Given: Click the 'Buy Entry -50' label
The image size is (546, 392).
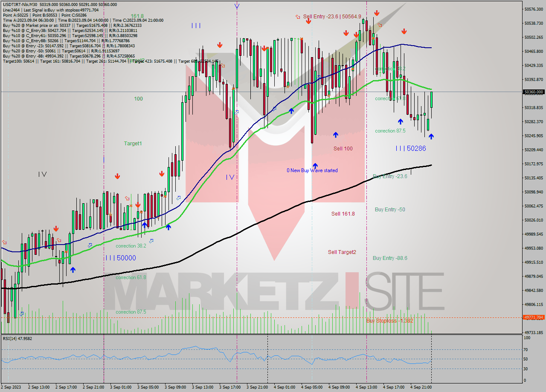Looking at the screenshot, I should pos(390,210).
